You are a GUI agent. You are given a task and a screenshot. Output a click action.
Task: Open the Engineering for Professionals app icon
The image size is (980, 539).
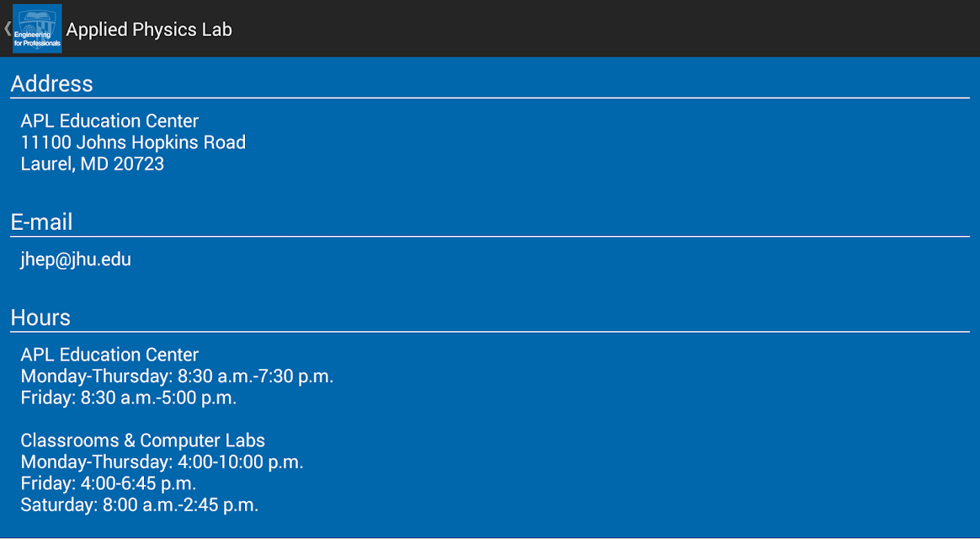pos(38,29)
